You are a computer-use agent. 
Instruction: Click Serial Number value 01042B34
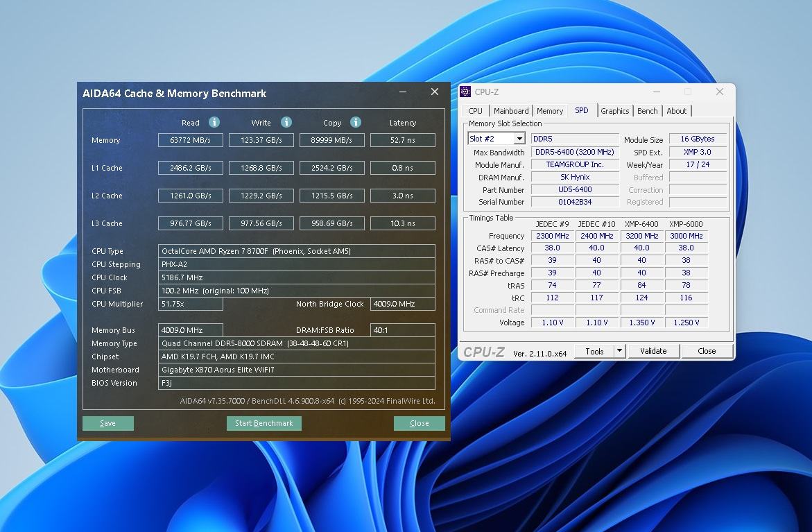click(x=575, y=202)
